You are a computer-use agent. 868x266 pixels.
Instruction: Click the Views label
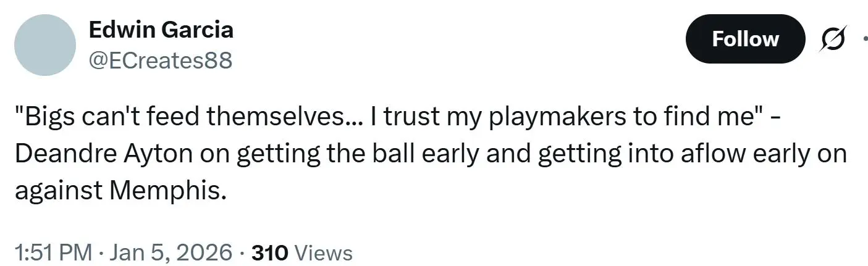pos(324,252)
